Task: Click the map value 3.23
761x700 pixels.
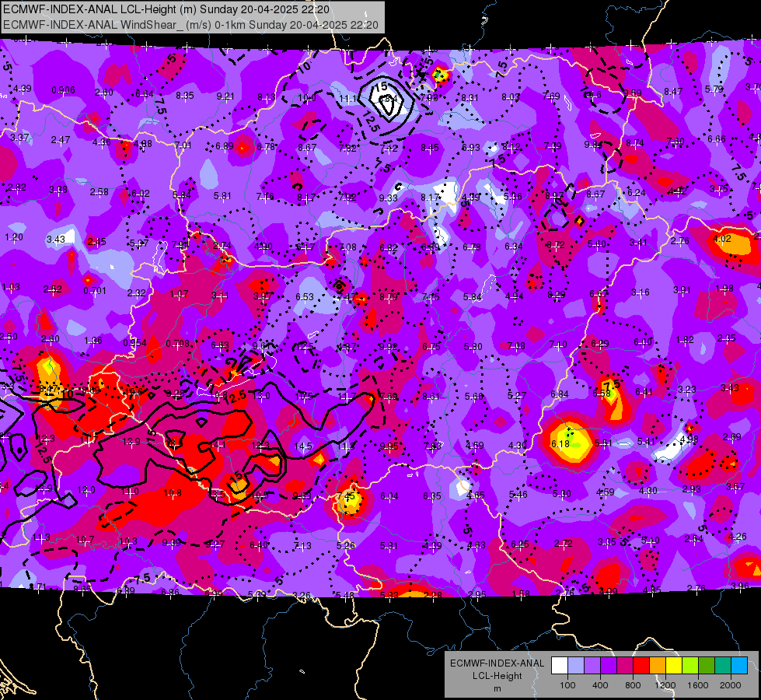Action: tap(687, 389)
